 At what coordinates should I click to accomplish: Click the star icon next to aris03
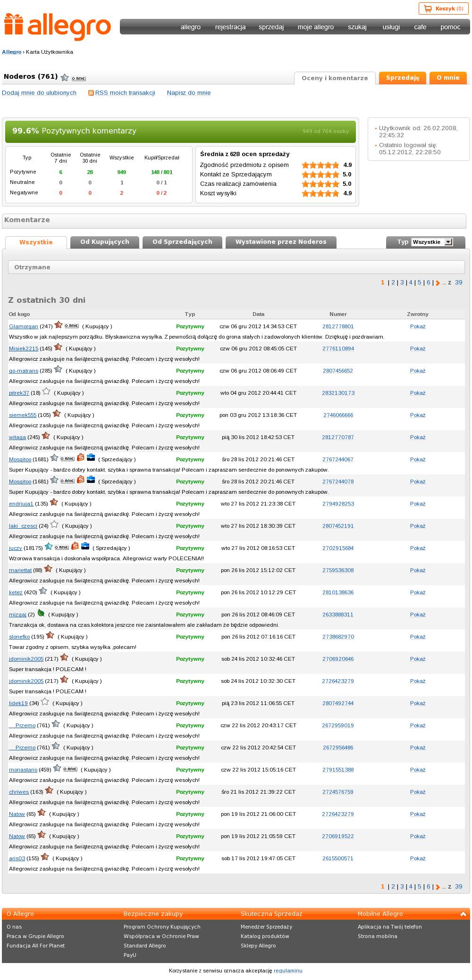(x=45, y=857)
